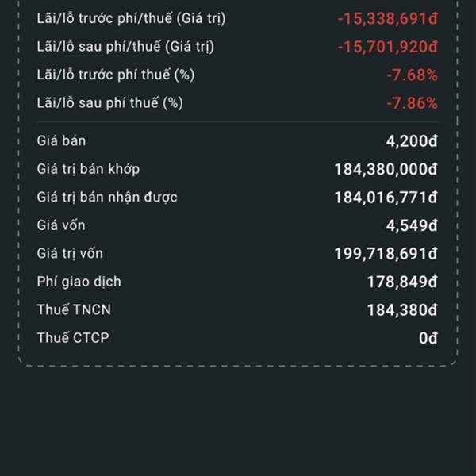Image resolution: width=476 pixels, height=476 pixels.
Task: Tap the "Lãi/lỗ sau phí/thuế (Giá trị)" label
Action: (125, 47)
